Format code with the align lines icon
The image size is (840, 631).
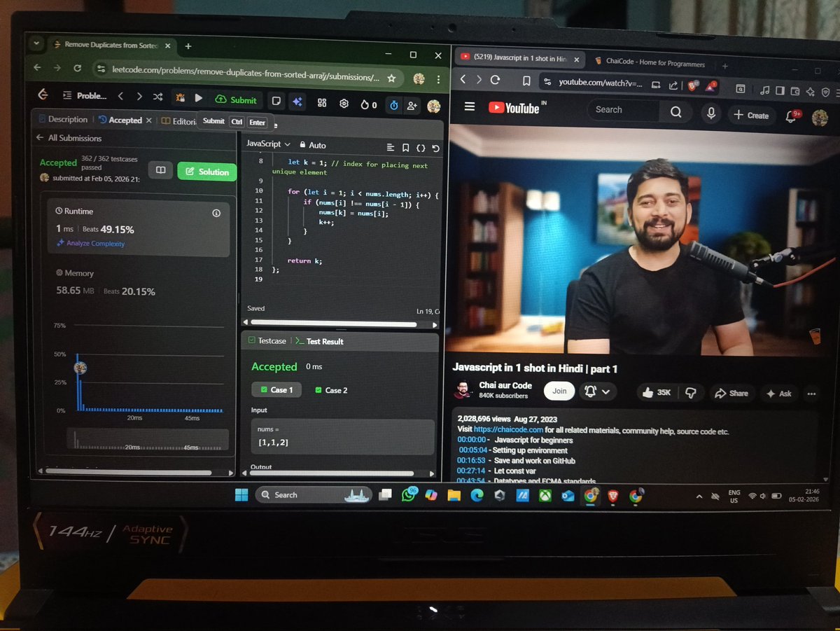[x=391, y=148]
